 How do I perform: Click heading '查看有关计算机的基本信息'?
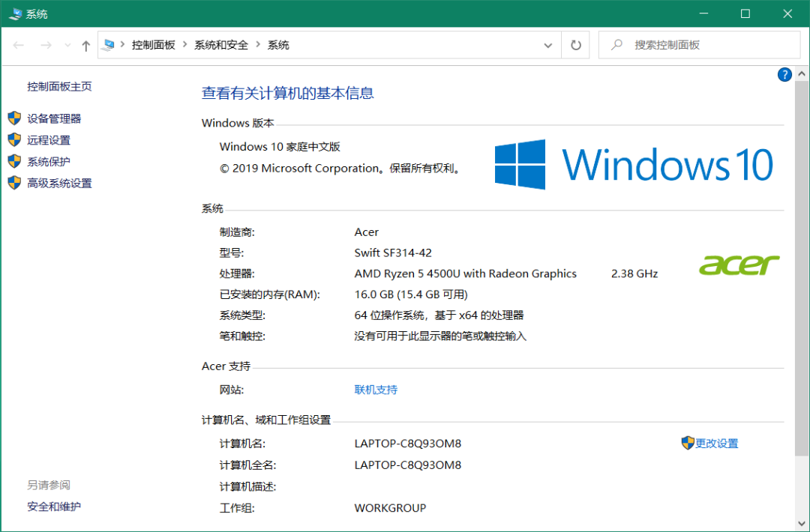pyautogui.click(x=288, y=93)
